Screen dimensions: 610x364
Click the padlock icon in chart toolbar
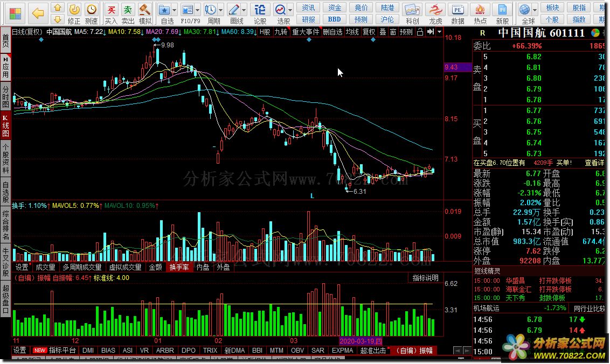(x=420, y=32)
